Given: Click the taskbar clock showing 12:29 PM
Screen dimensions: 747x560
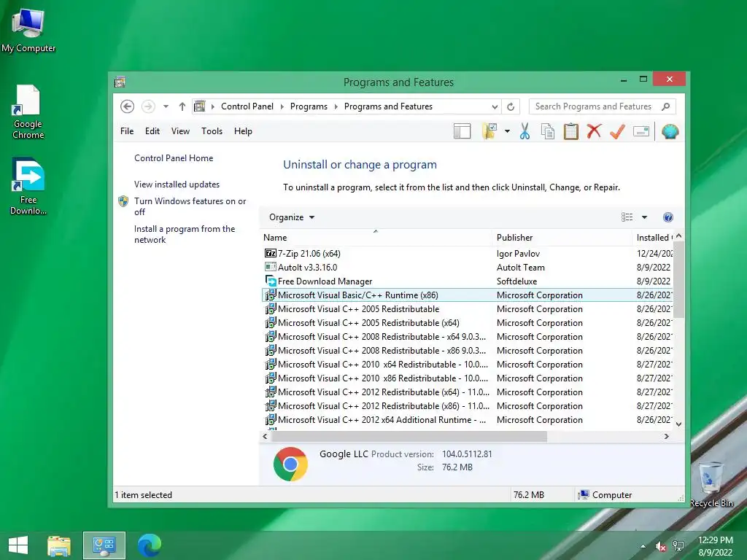Looking at the screenshot, I should (x=715, y=546).
